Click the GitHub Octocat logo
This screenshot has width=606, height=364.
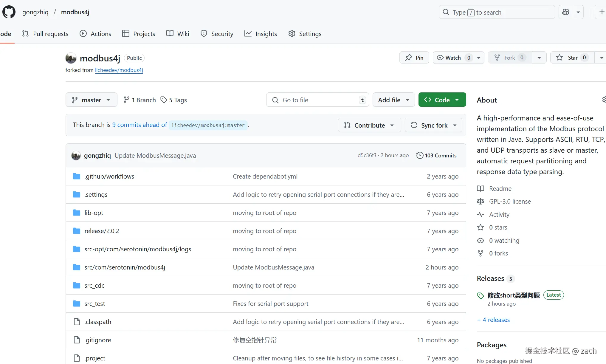click(x=9, y=12)
